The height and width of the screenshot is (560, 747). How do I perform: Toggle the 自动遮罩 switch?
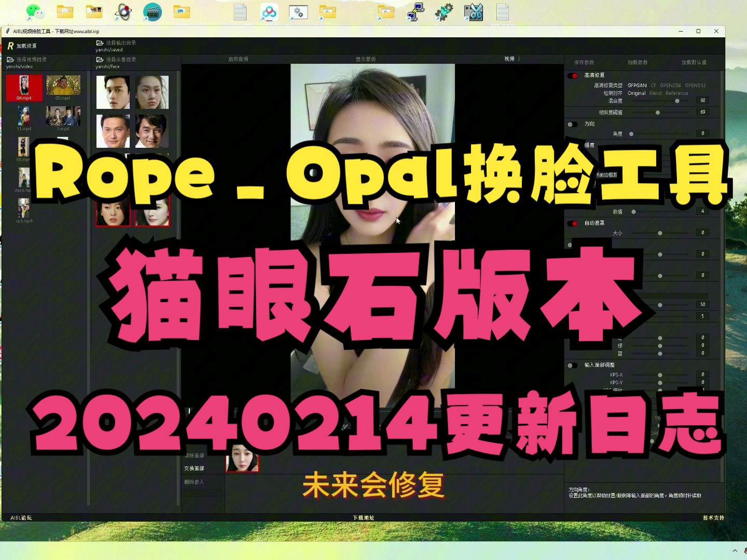573,223
